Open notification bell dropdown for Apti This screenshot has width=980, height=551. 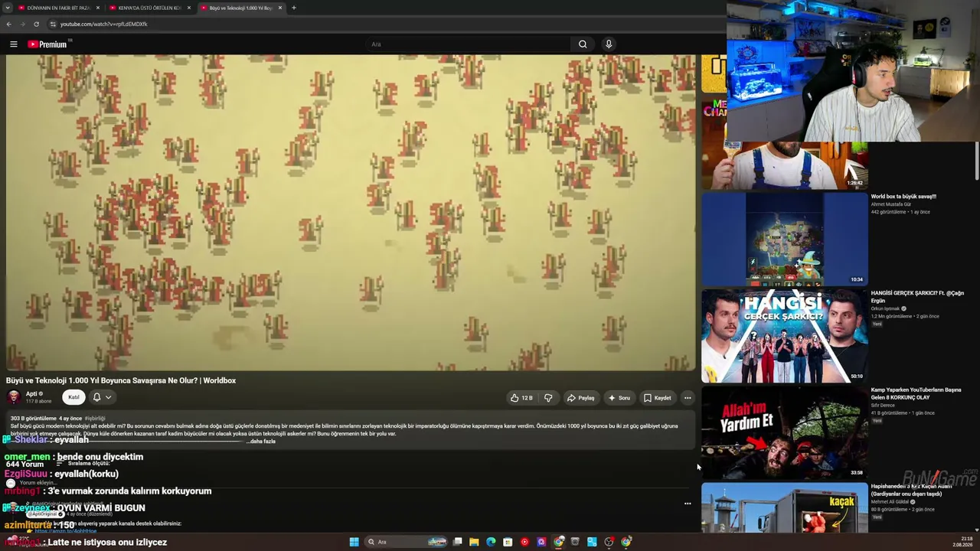[102, 397]
